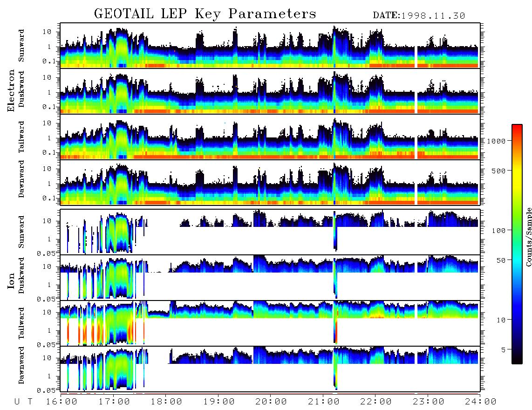532x410 pixels.
Task: Select the '20:00' time tick label
Action: pos(272,402)
